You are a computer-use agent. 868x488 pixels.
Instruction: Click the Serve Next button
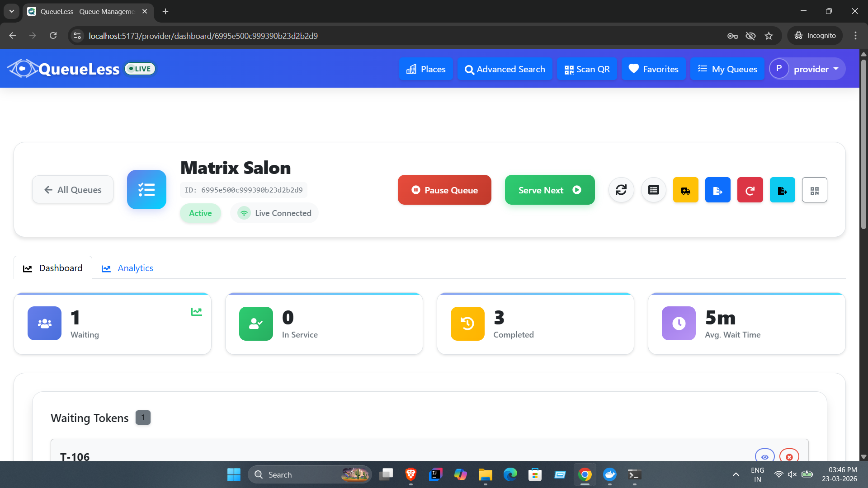click(549, 190)
